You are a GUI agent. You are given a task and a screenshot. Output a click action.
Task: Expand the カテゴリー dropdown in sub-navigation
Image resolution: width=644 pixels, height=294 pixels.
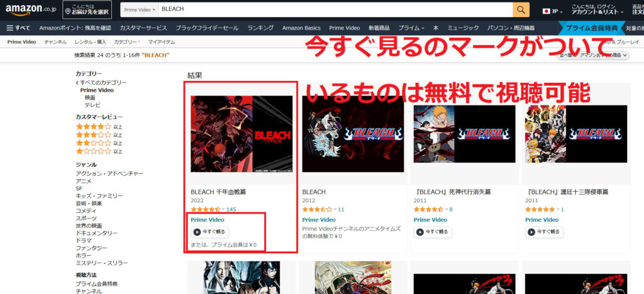[127, 42]
